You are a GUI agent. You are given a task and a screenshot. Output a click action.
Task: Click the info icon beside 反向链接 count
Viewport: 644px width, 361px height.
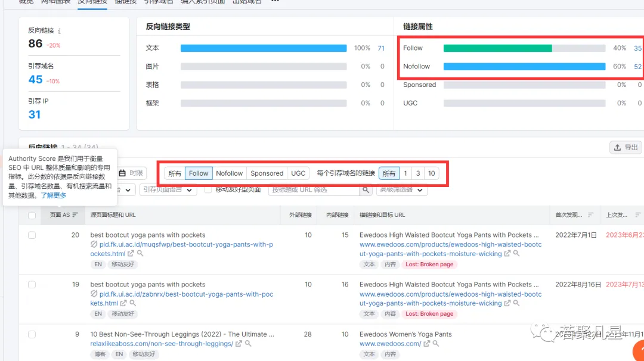[x=60, y=31]
